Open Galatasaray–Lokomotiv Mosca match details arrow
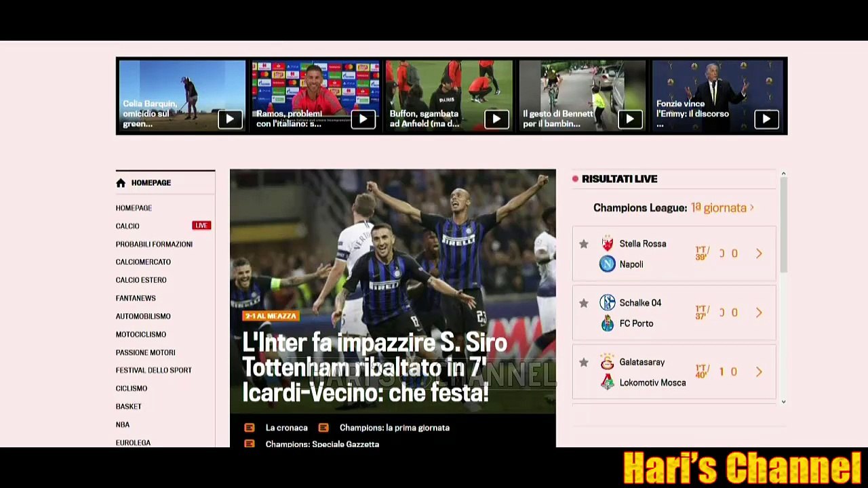 tap(759, 371)
